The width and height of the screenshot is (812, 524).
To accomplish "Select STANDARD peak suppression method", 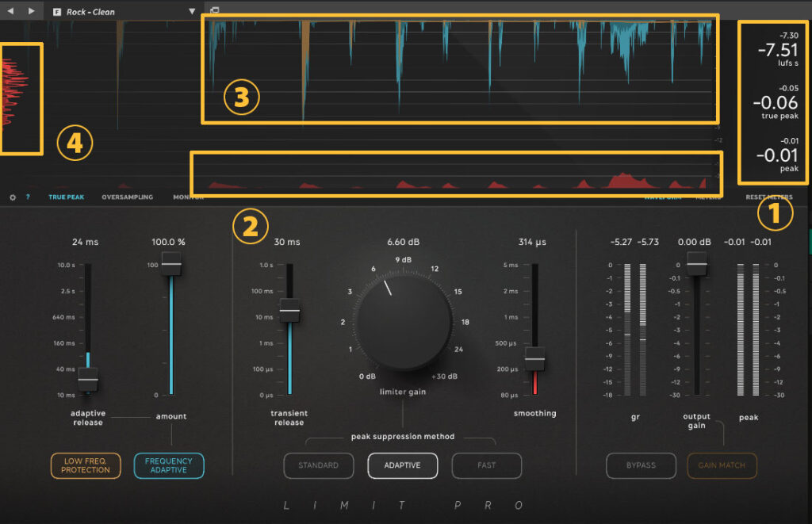I will tap(319, 465).
